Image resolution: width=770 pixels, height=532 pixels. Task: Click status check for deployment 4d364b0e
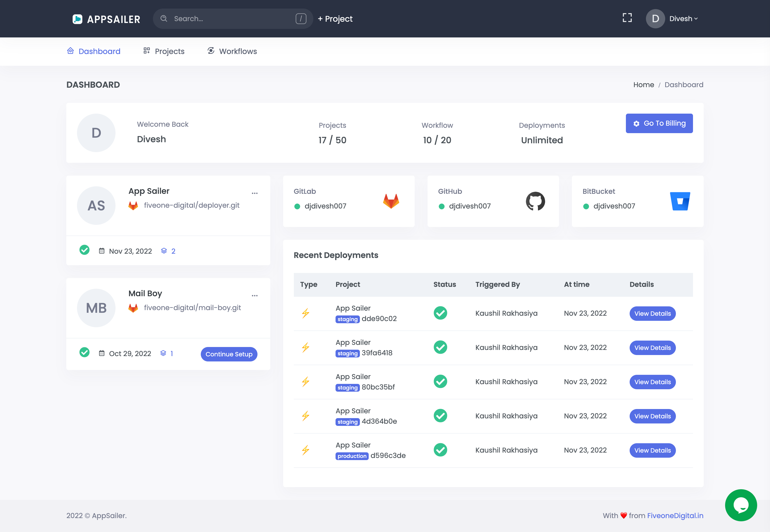click(x=440, y=416)
